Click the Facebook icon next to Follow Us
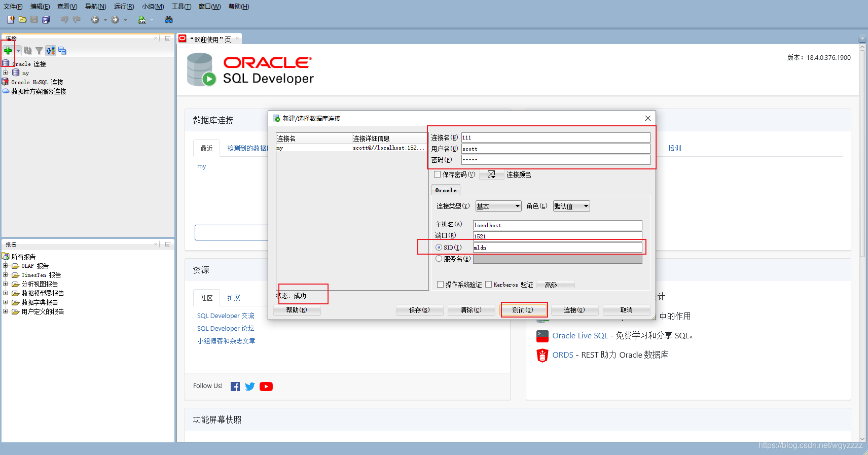The height and width of the screenshot is (455, 868). point(235,387)
